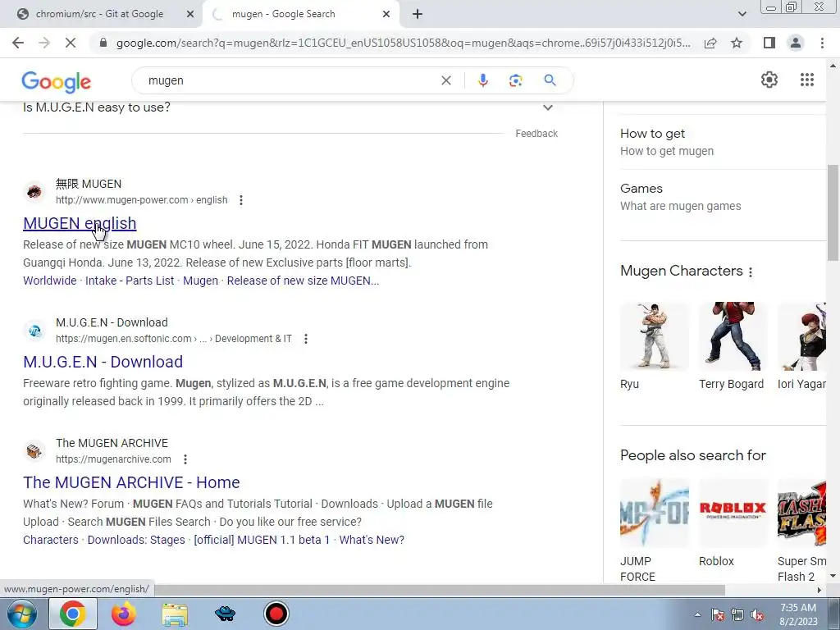Open options for the softonic result
This screenshot has width=840, height=630.
click(x=305, y=339)
